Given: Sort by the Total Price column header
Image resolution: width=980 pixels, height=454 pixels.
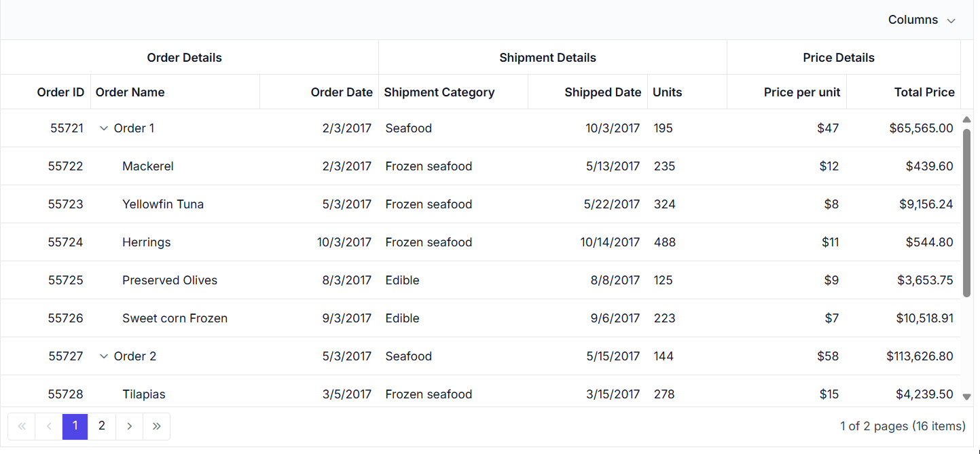Looking at the screenshot, I should tap(924, 92).
